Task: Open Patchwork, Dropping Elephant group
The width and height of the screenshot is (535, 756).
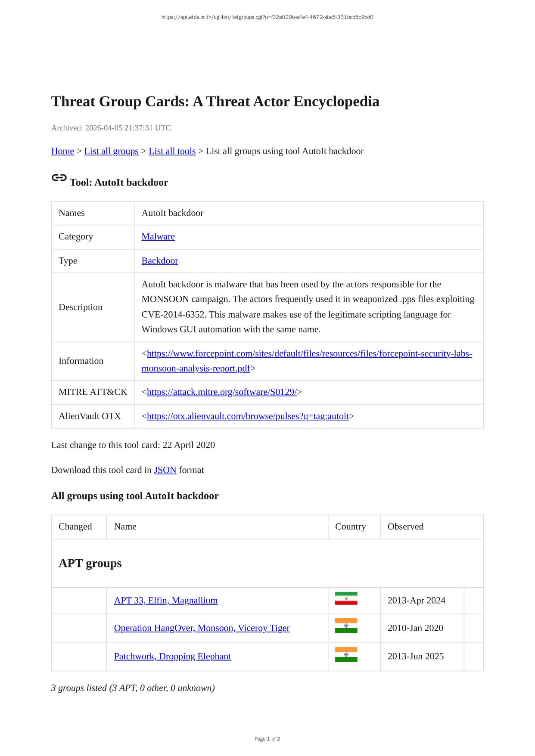Action: pyautogui.click(x=172, y=657)
